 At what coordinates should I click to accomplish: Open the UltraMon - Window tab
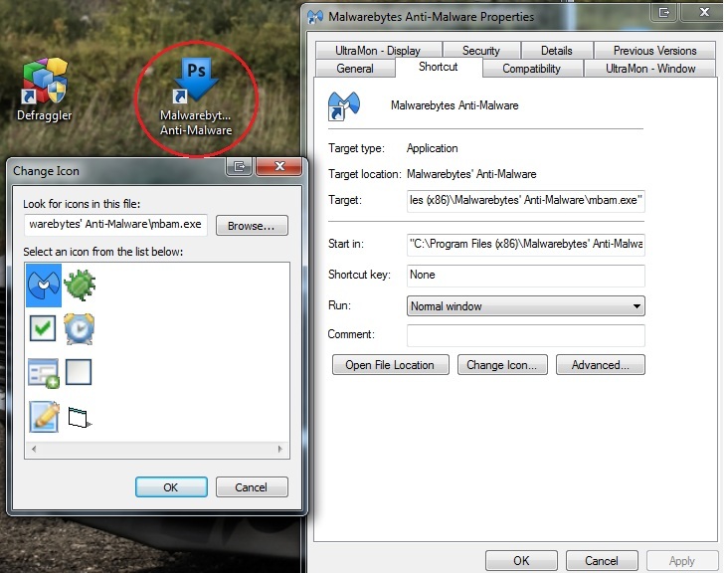[x=650, y=69]
